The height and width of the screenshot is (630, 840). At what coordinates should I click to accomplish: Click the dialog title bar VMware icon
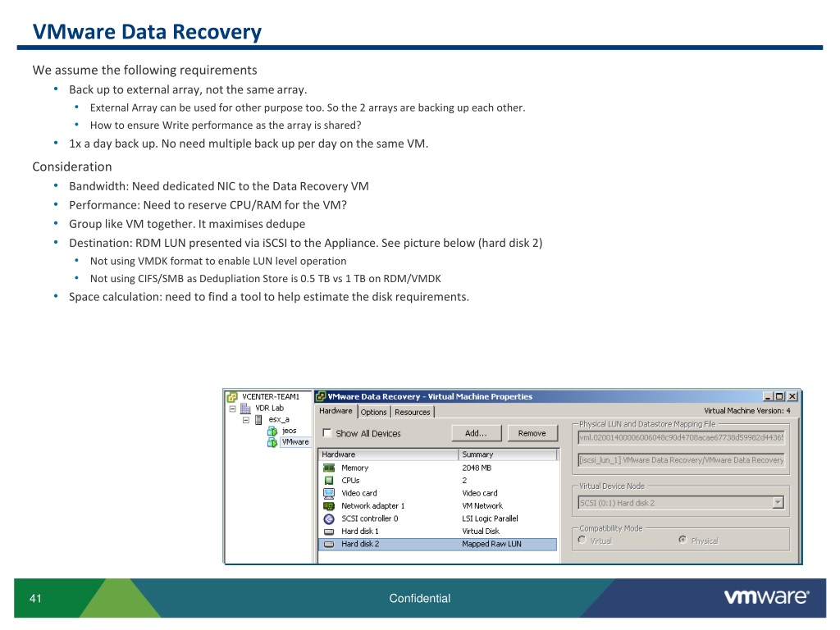pos(322,396)
